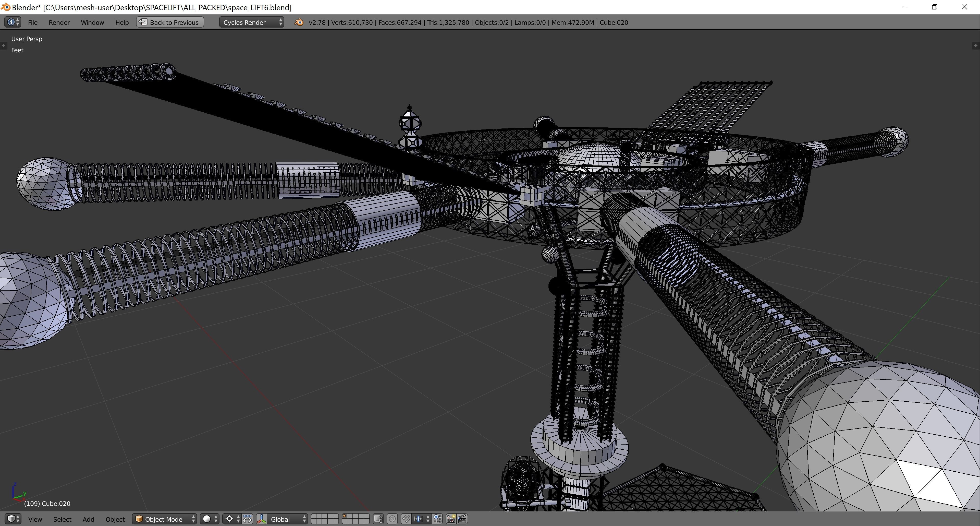
Task: Open the Cycles Render engine dropdown
Action: [251, 22]
